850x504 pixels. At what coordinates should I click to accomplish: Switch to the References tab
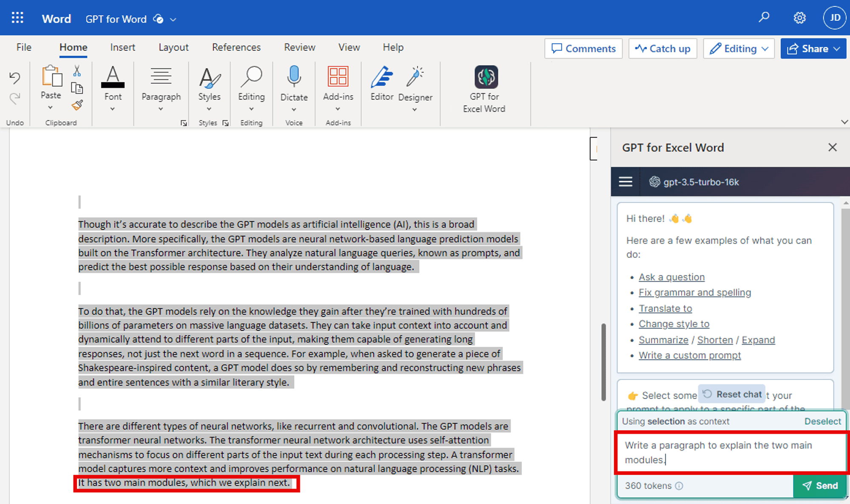tap(236, 47)
